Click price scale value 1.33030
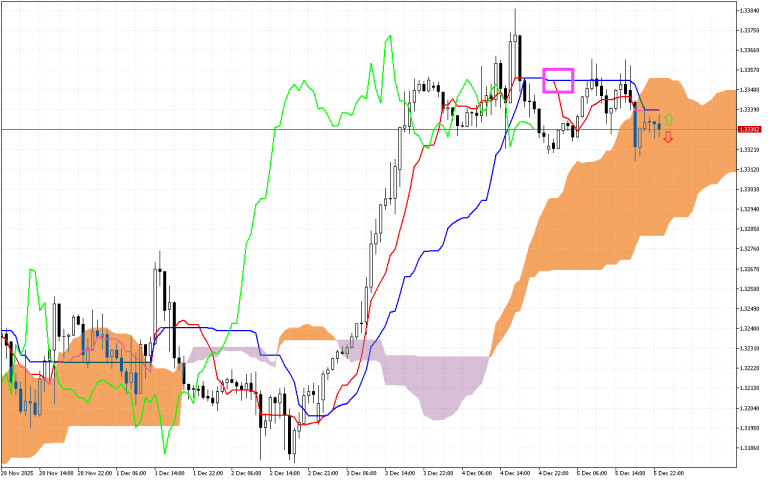 pyautogui.click(x=749, y=189)
